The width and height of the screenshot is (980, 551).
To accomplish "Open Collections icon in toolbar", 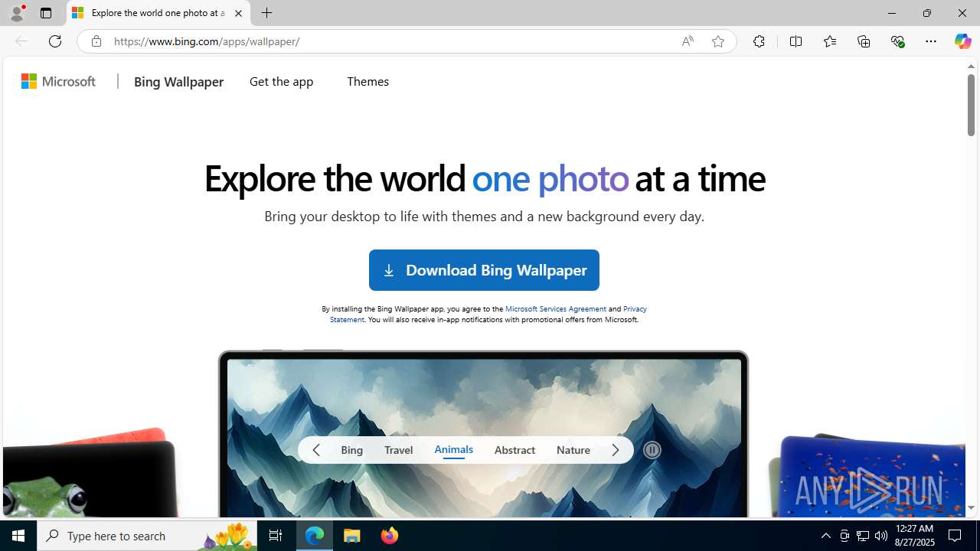I will click(864, 41).
